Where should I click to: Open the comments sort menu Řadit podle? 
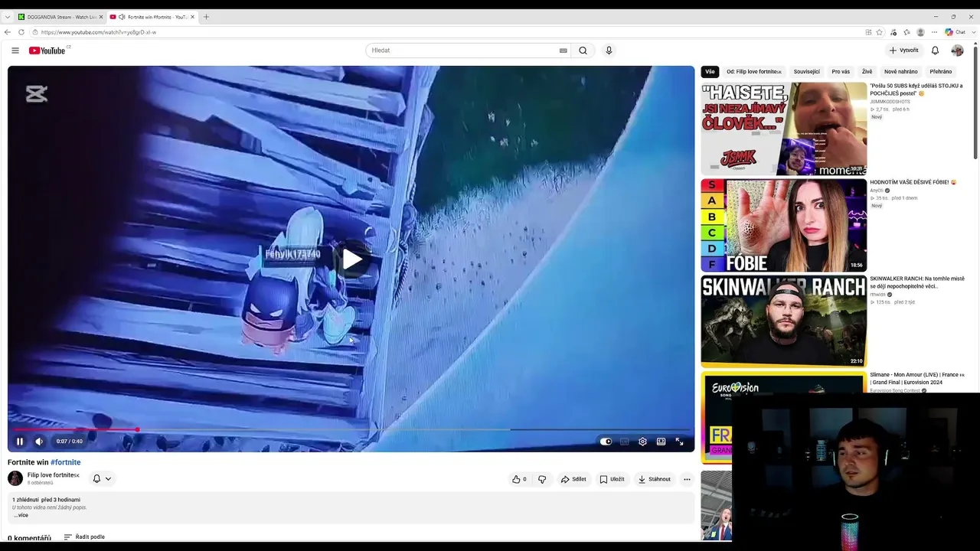pos(84,537)
